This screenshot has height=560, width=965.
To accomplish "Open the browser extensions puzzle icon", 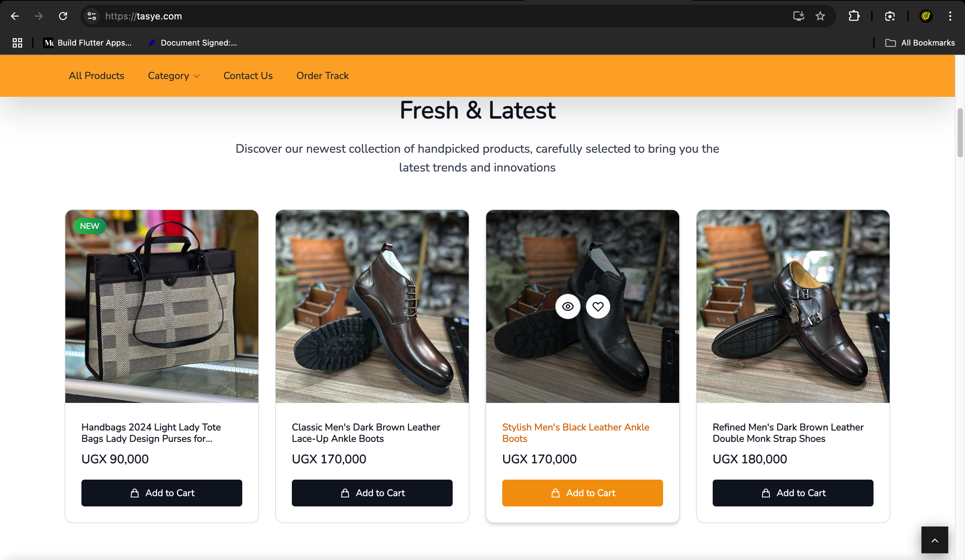I will (x=853, y=16).
